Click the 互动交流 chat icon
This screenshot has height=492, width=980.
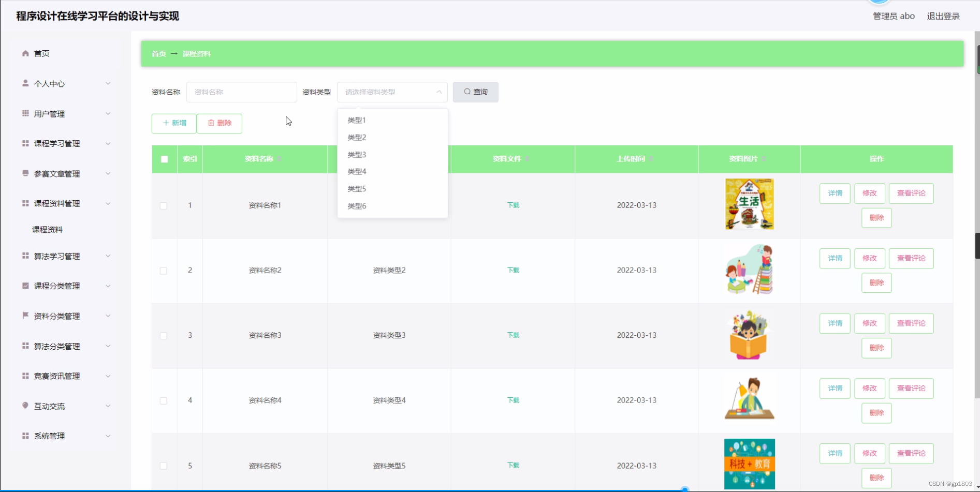(x=24, y=406)
